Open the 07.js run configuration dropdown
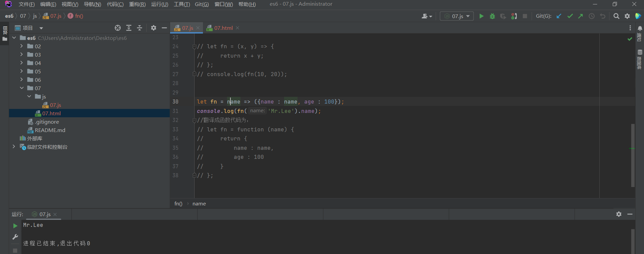The image size is (644, 254). coord(457,16)
